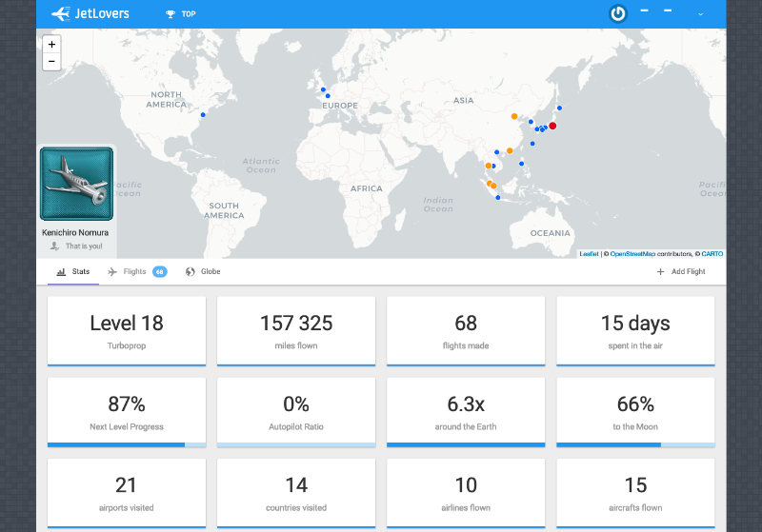Image resolution: width=762 pixels, height=532 pixels.
Task: Click the 66% to the Moon progress bar
Action: pos(635,444)
